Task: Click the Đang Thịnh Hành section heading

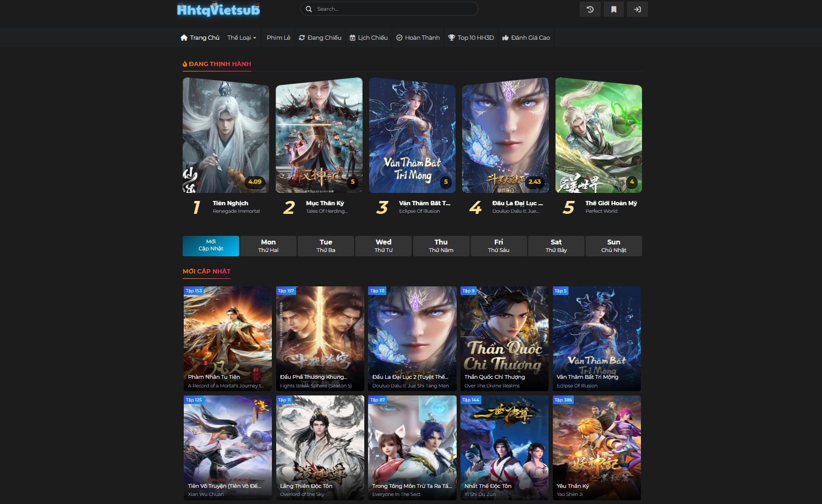Action: pyautogui.click(x=217, y=64)
